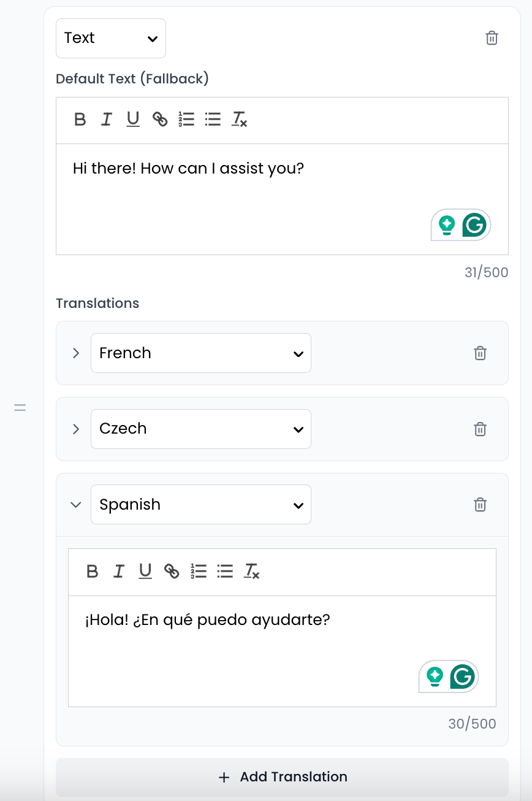Open Grammarly button in Default Text editor
This screenshot has width=532, height=801.
(x=474, y=225)
